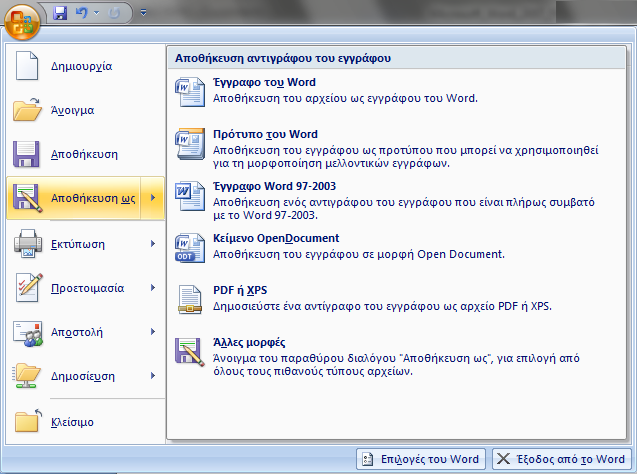Choose the Κλείσιμο menu label
The height and width of the screenshot is (474, 637).
click(72, 422)
